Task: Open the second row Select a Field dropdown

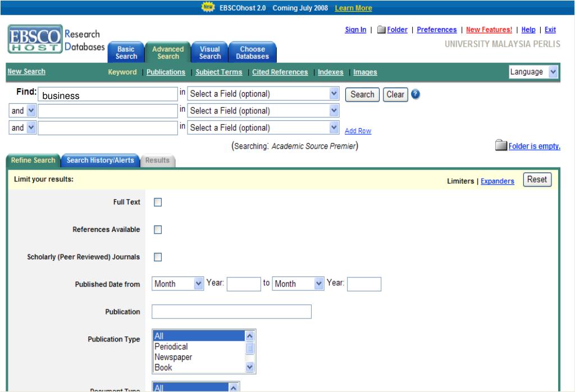Action: pos(263,111)
